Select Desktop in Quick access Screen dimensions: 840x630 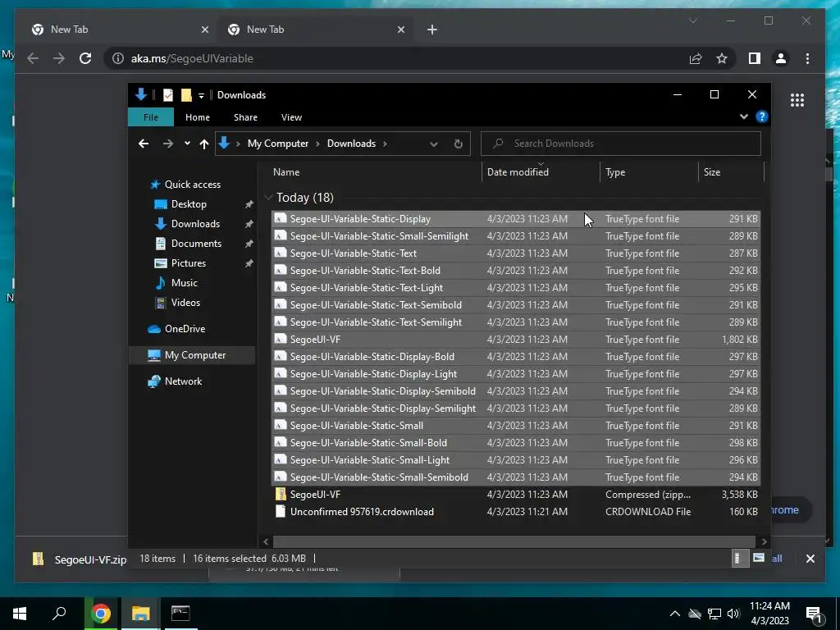click(x=189, y=204)
